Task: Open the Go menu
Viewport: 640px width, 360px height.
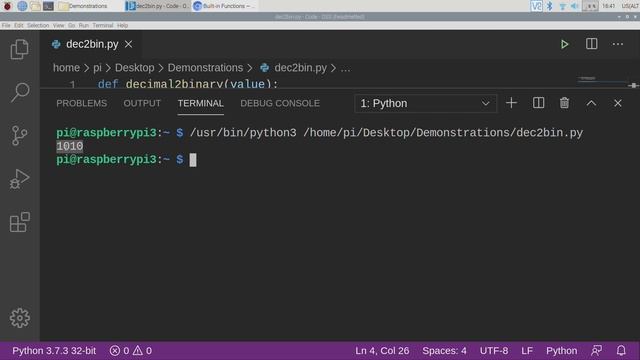Action: point(71,25)
